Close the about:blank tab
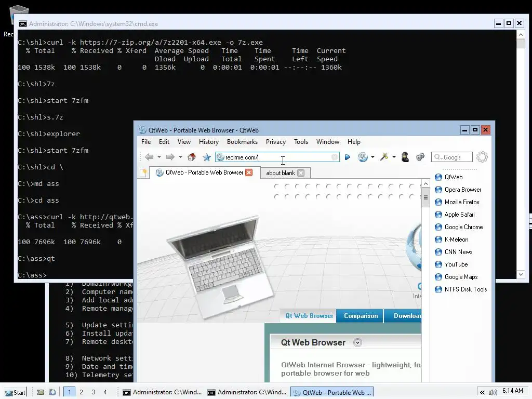This screenshot has height=399, width=532. coord(301,173)
